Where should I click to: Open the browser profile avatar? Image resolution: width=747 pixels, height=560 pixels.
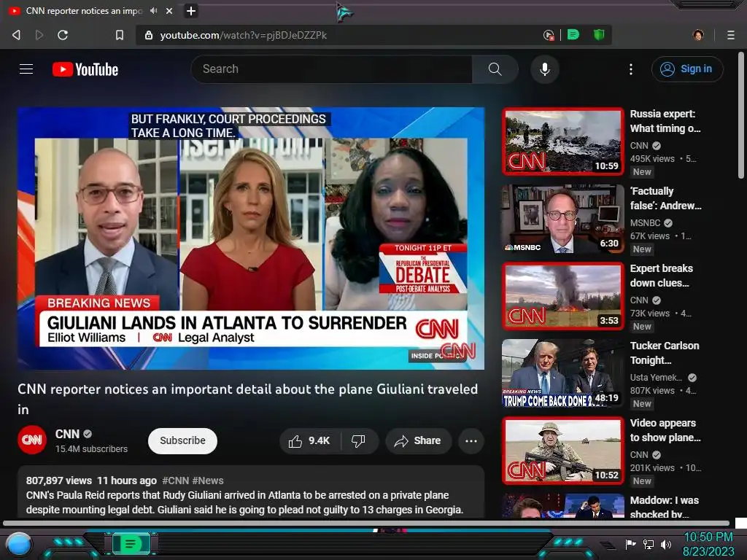pyautogui.click(x=698, y=35)
